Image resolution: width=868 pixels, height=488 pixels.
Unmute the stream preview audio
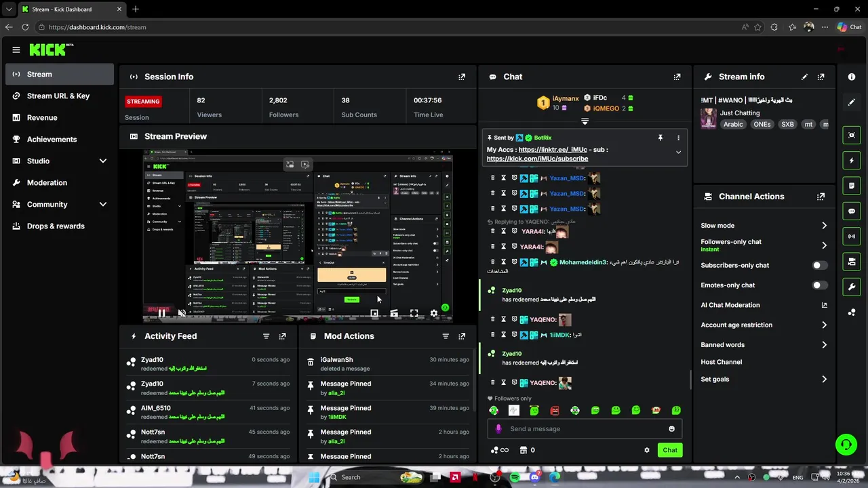point(182,313)
